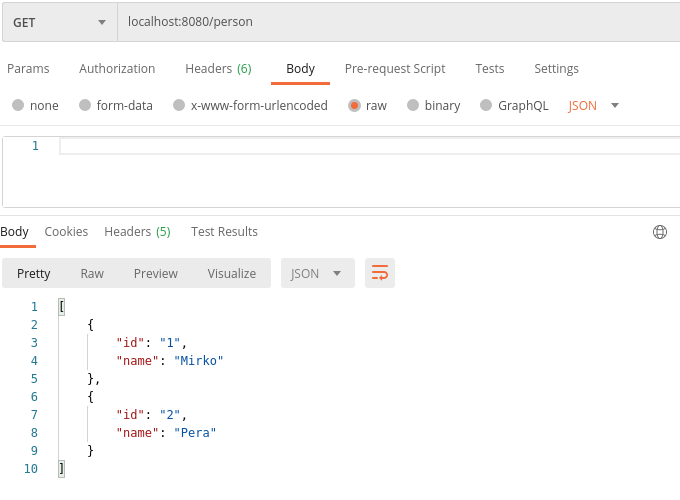Screen dimensions: 680x500
Task: Switch to the Authorization tab
Action: pyautogui.click(x=117, y=69)
